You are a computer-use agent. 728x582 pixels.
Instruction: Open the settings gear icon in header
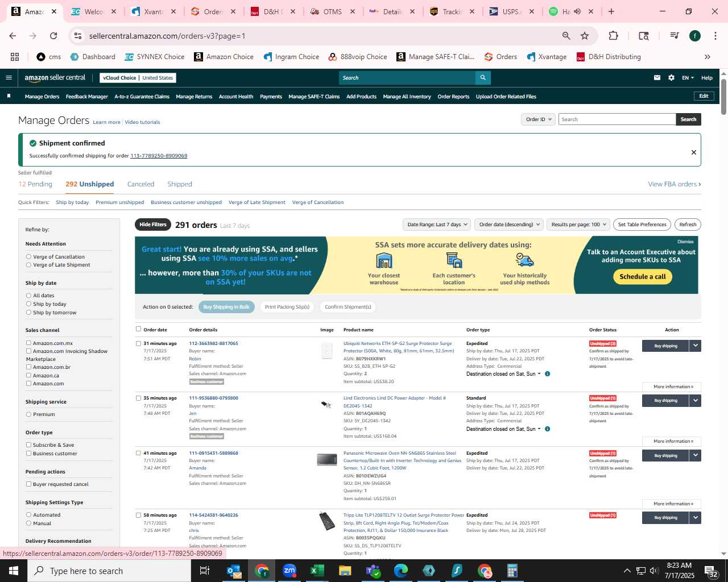tap(671, 78)
